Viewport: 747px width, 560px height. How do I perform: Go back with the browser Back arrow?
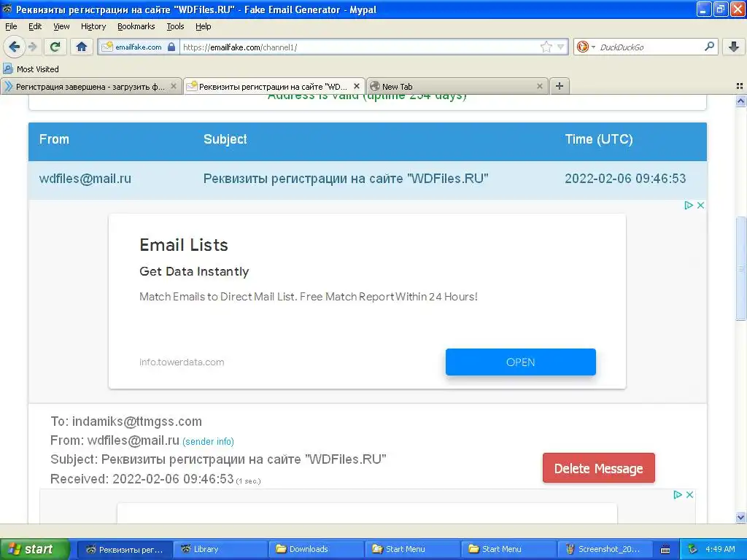point(14,47)
